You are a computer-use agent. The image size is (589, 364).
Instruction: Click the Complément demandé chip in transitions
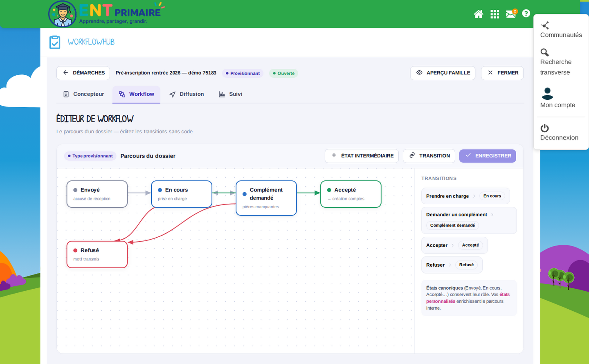[x=452, y=225]
